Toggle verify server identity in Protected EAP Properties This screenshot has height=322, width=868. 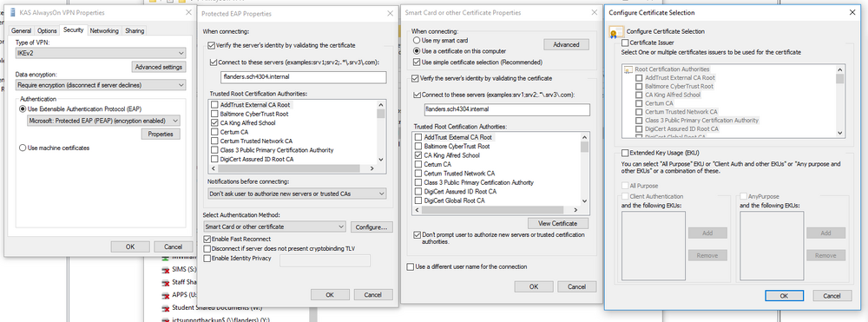tap(212, 45)
